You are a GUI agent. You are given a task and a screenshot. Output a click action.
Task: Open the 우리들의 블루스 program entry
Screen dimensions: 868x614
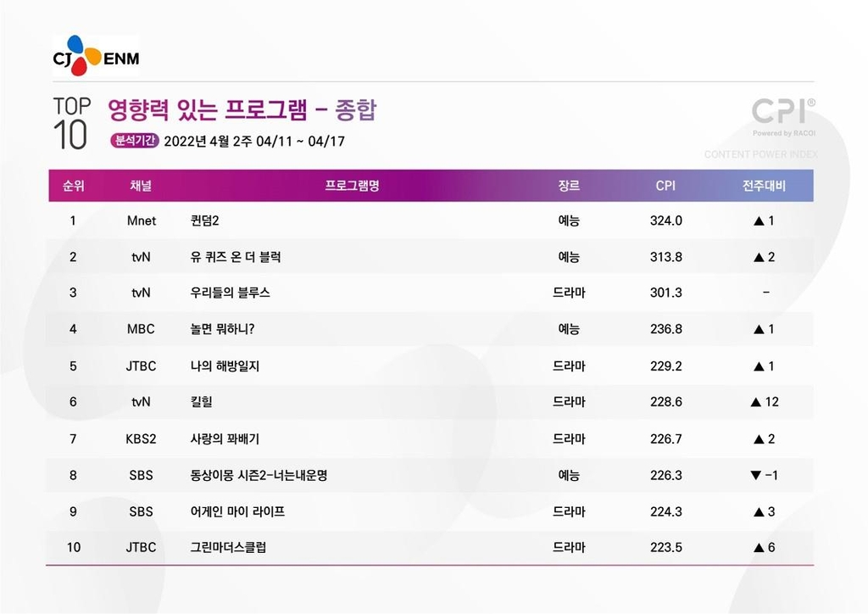231,293
